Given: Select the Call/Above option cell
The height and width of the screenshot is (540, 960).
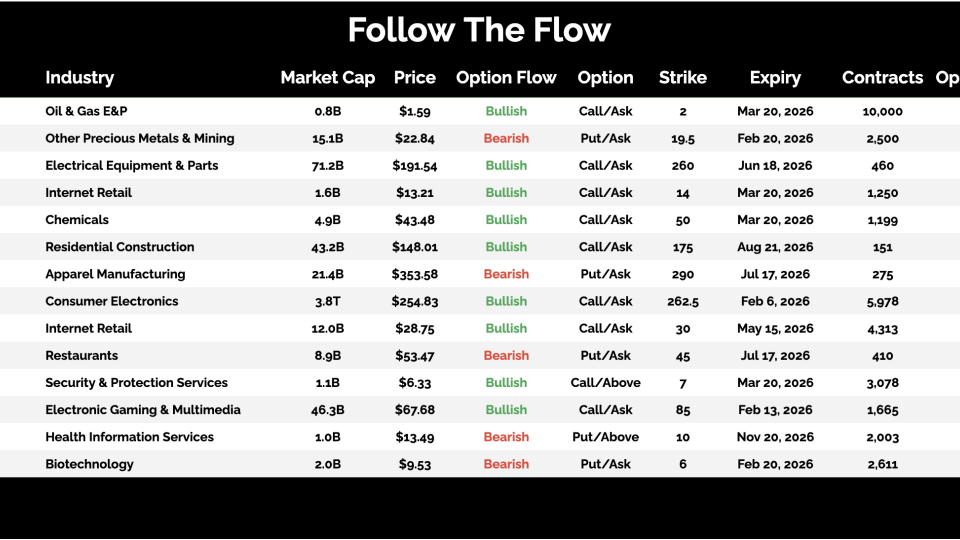Looking at the screenshot, I should coord(605,383).
